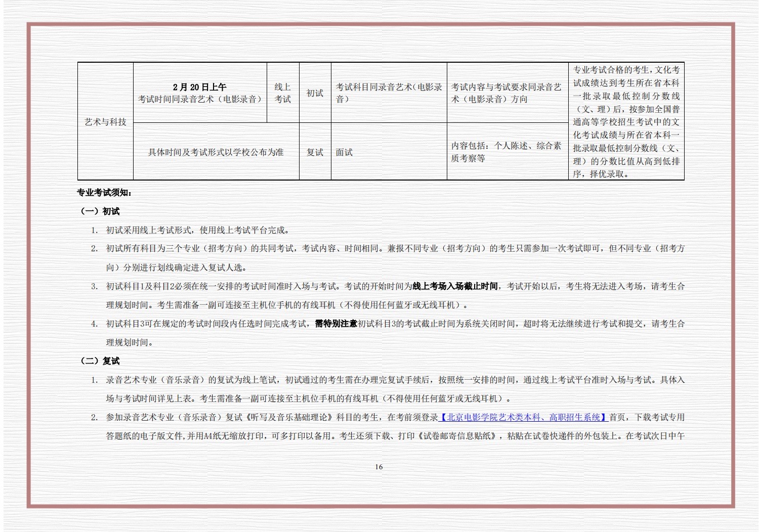Image resolution: width=759 pixels, height=532 pixels.
Task: Select the bold 线上考场入场截止时间 text
Action: pyautogui.click(x=455, y=286)
